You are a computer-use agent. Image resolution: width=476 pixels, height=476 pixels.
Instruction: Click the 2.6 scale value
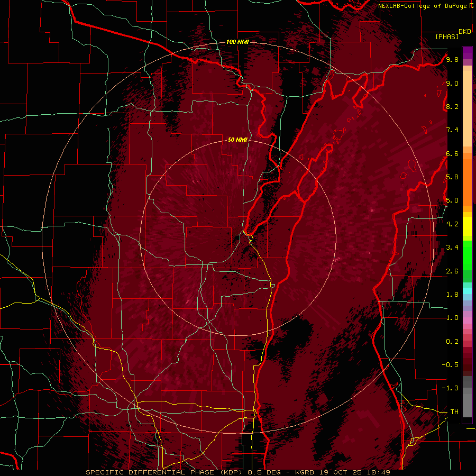point(452,271)
